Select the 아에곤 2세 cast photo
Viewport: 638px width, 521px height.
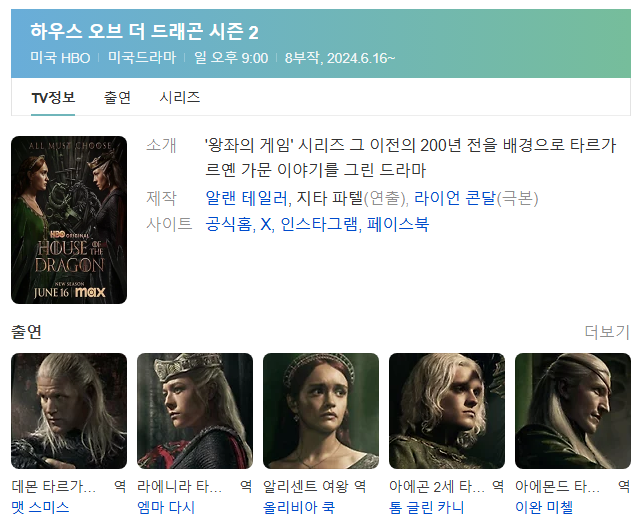[x=447, y=411]
